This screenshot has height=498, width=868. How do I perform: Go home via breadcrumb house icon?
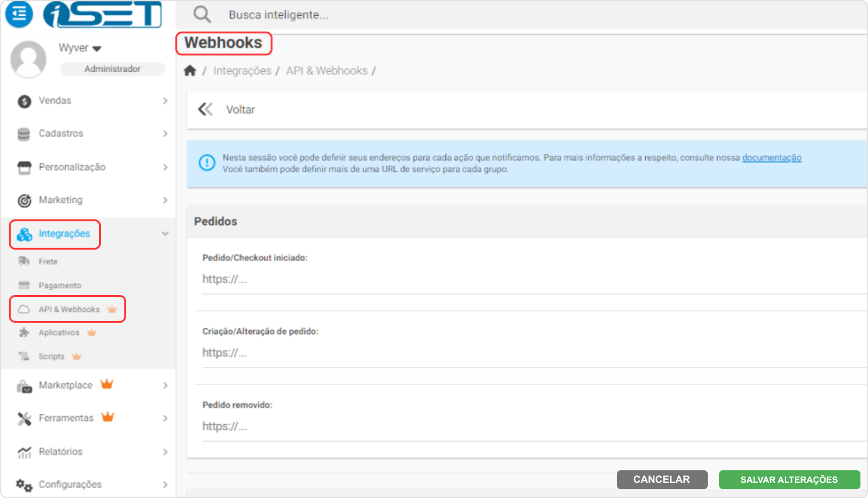pos(190,71)
